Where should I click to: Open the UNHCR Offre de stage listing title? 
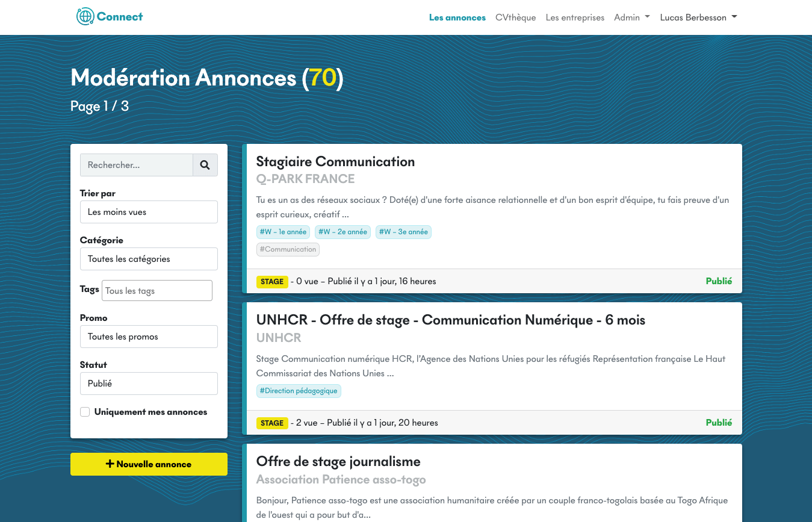451,320
